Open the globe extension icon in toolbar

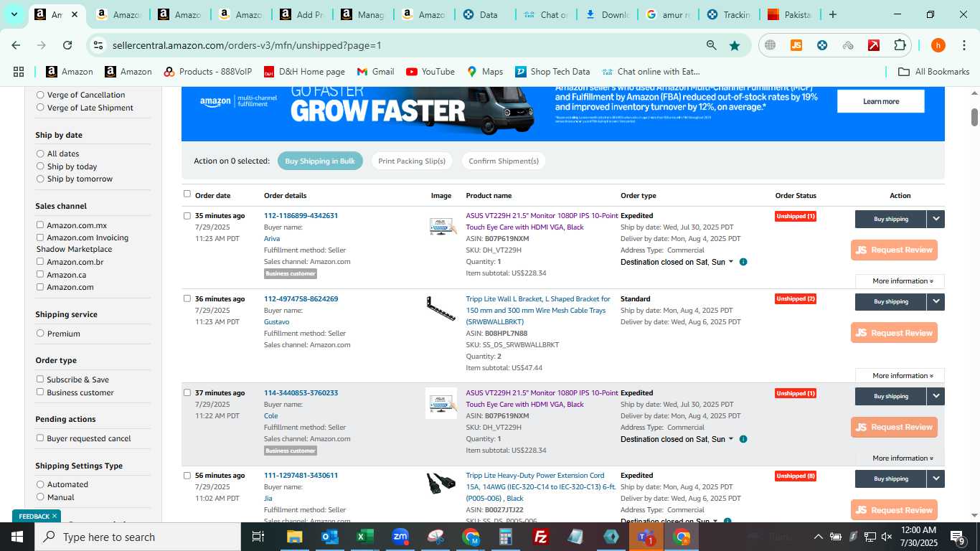(x=770, y=45)
